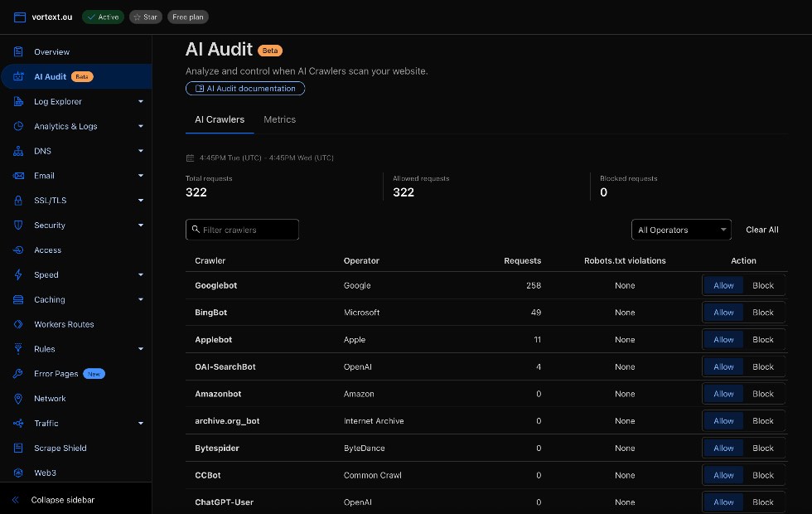Open the All Operators dropdown
Screen dimensions: 812x514
[681, 230]
